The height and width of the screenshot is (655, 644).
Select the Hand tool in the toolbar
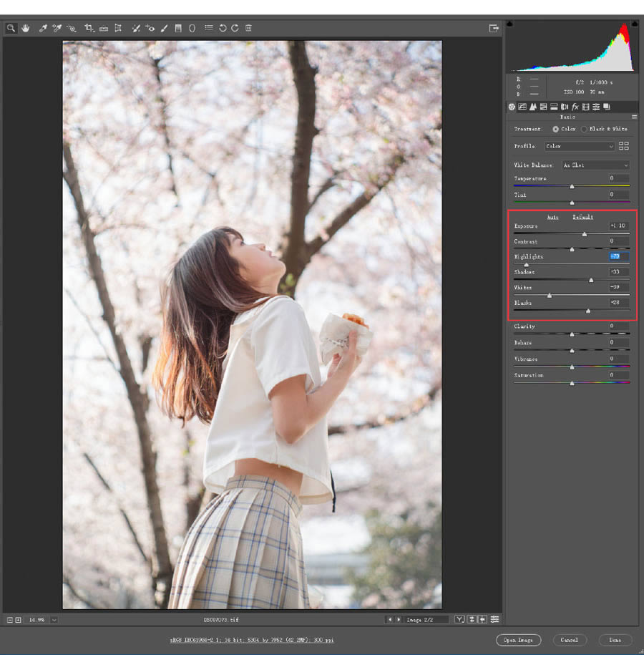pyautogui.click(x=26, y=28)
